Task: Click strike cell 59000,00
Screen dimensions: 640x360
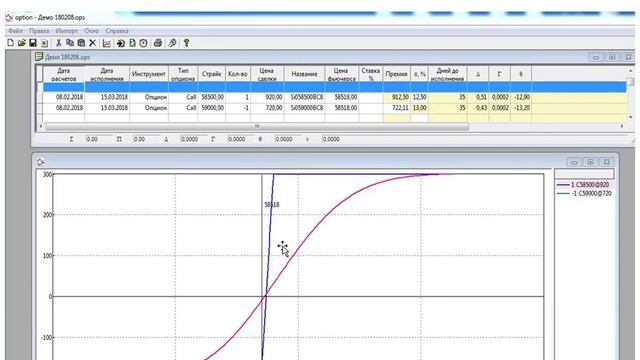Action: [x=212, y=108]
